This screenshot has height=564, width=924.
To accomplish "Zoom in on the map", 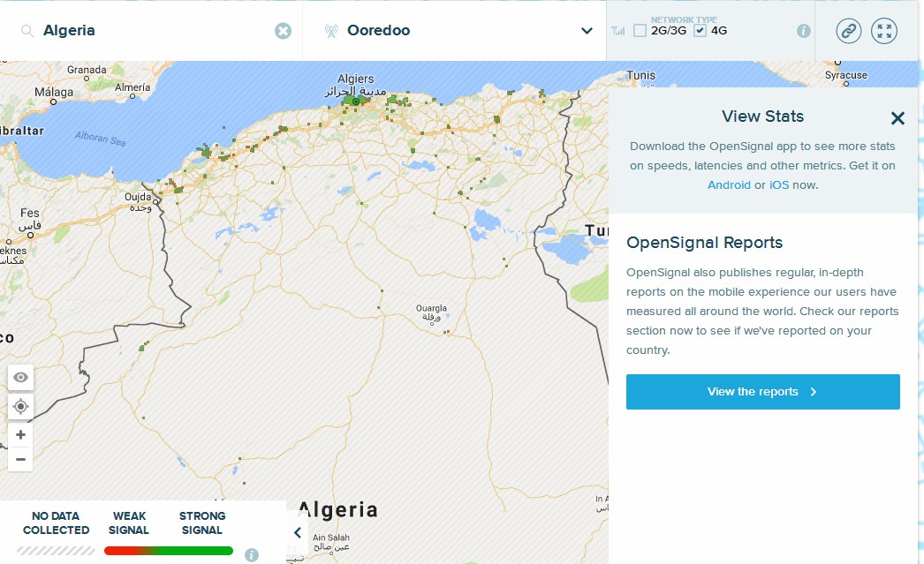I will (20, 435).
